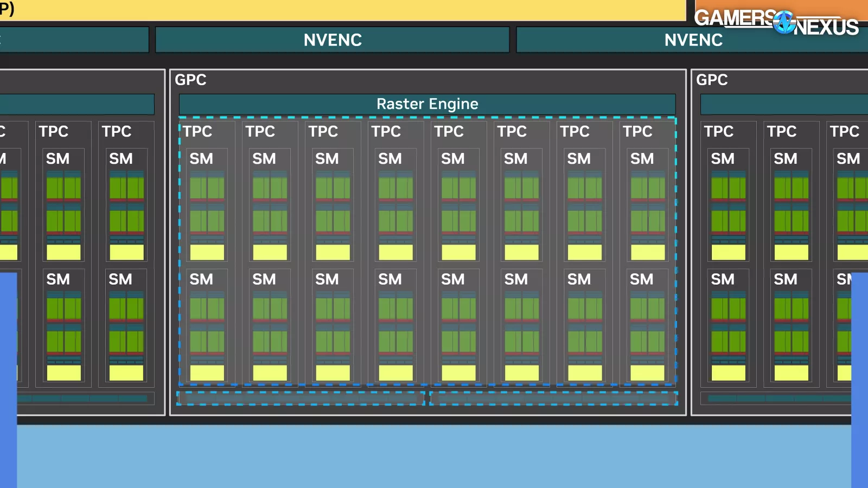Image resolution: width=868 pixels, height=488 pixels.
Task: Click upper green cores in top-left highlighted SM
Action: [x=207, y=188]
